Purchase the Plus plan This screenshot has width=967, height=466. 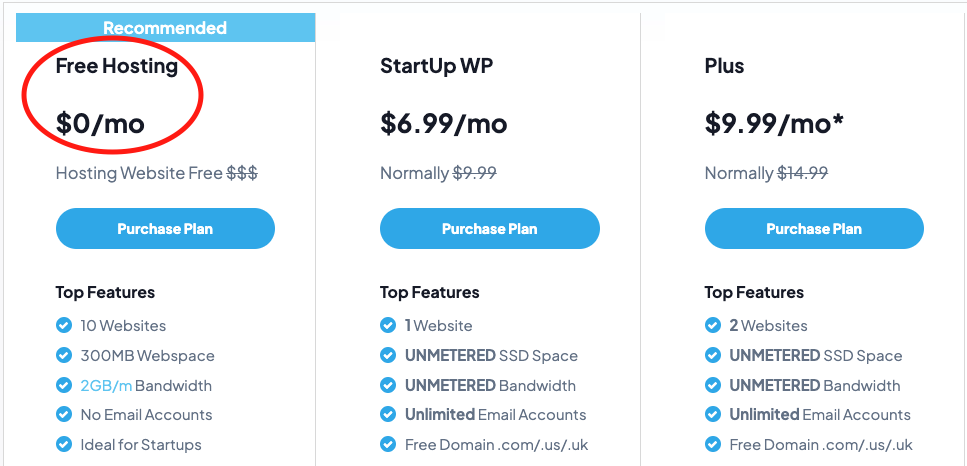tap(814, 229)
